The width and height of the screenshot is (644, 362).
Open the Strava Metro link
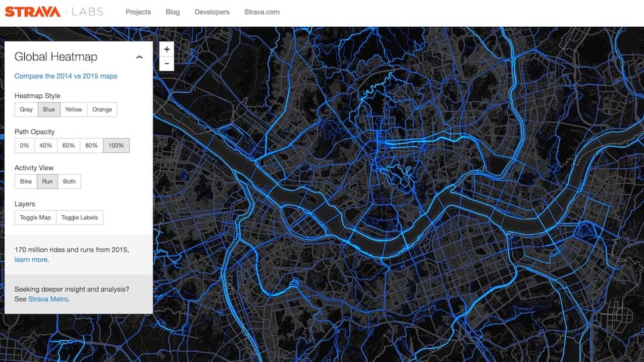[49, 299]
